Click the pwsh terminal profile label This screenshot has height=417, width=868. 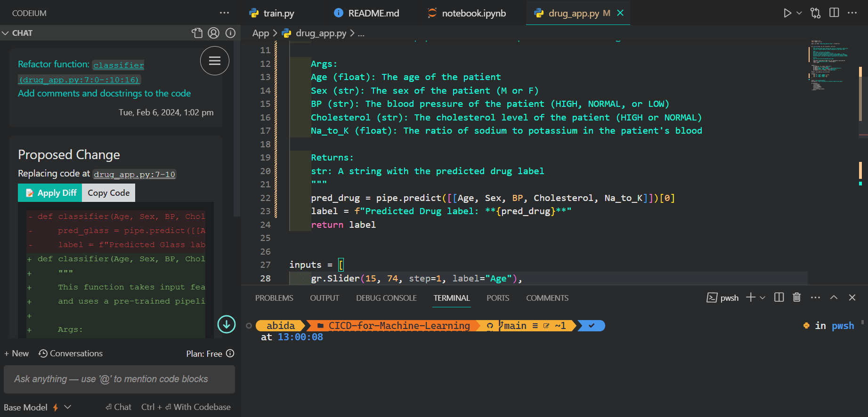point(723,298)
